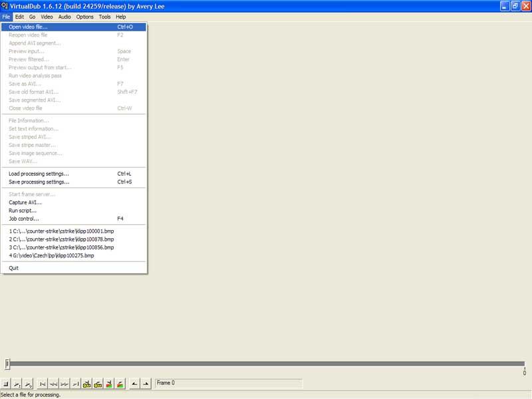The height and width of the screenshot is (399, 532).
Task: Open the Audio menu
Action: click(65, 17)
